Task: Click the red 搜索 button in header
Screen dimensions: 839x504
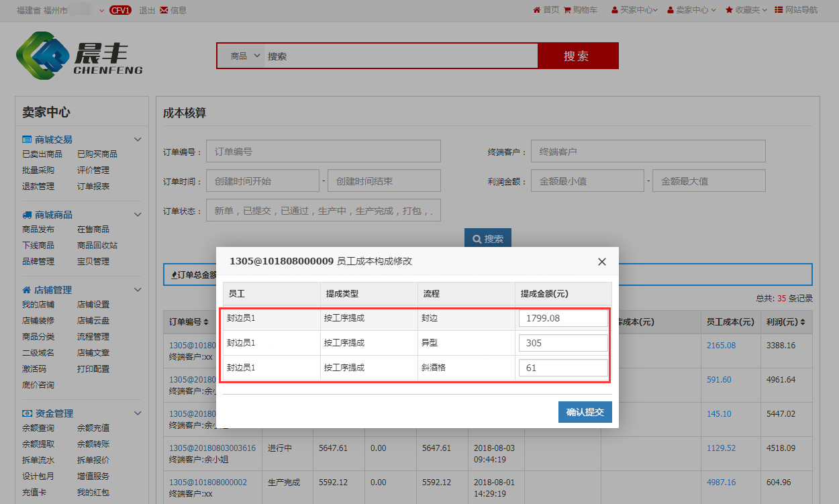Action: (x=577, y=56)
